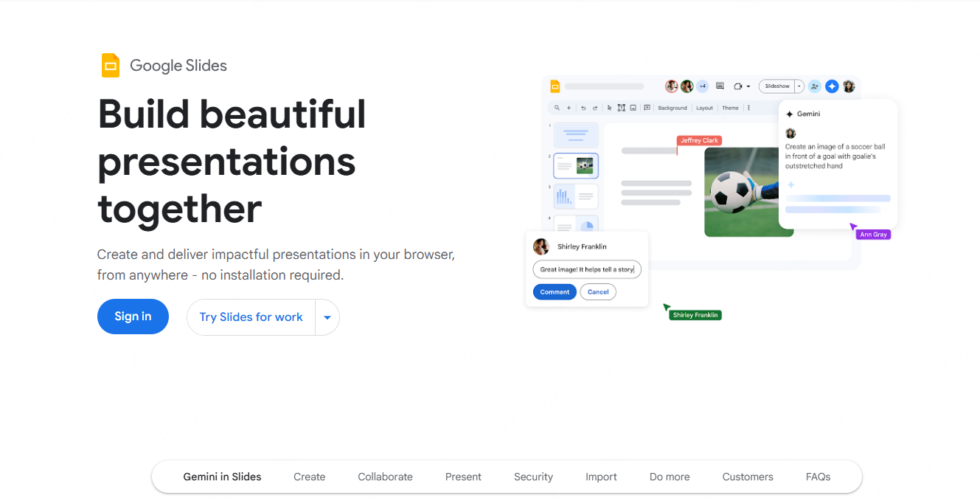Select the Collaborate tab
The height and width of the screenshot is (501, 980).
point(385,477)
